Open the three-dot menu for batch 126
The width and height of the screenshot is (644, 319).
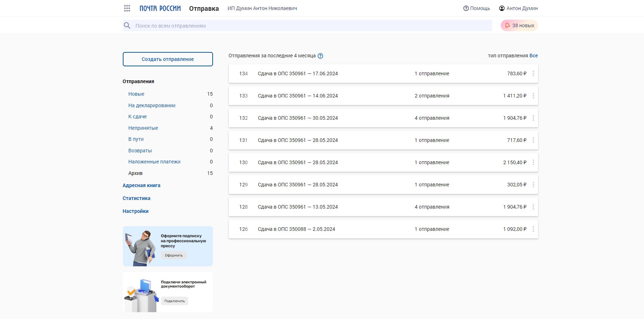pos(533,229)
